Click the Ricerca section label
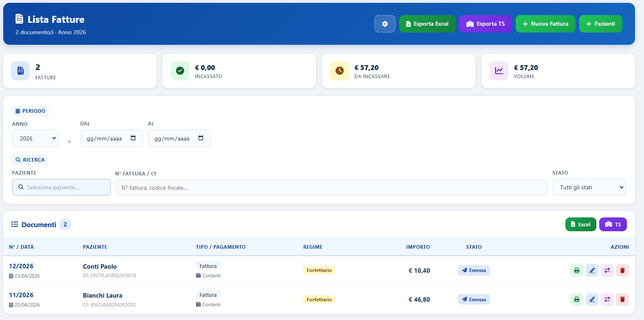 coord(30,160)
